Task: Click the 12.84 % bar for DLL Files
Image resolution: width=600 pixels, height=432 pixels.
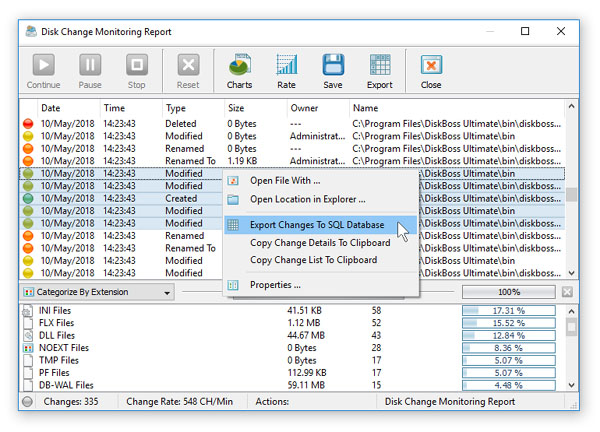Action: pos(509,336)
